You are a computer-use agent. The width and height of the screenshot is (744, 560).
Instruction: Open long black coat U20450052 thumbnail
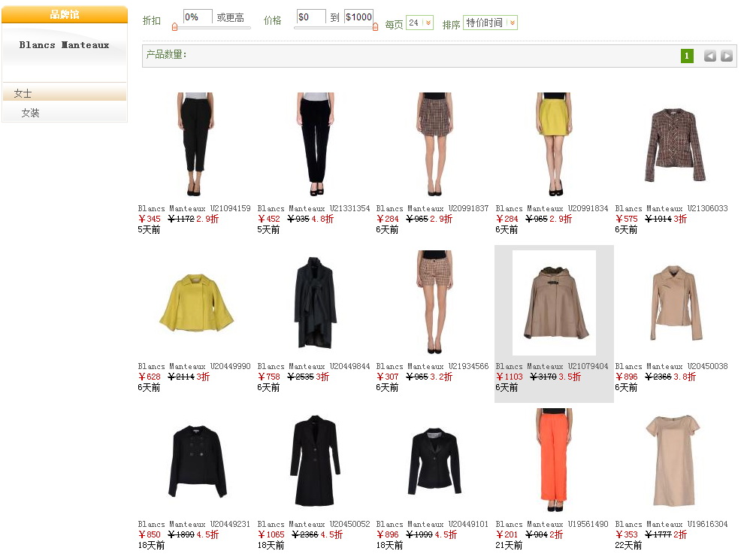(315, 461)
